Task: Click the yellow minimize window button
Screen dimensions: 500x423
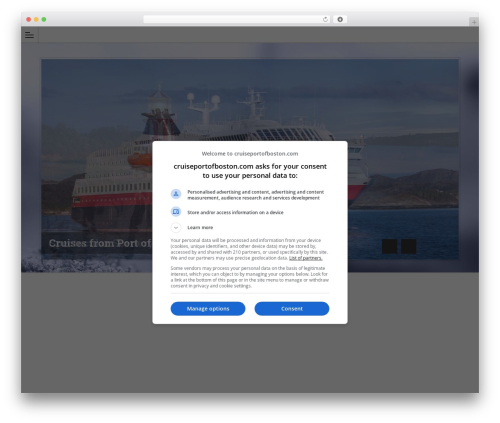Action: [36, 20]
